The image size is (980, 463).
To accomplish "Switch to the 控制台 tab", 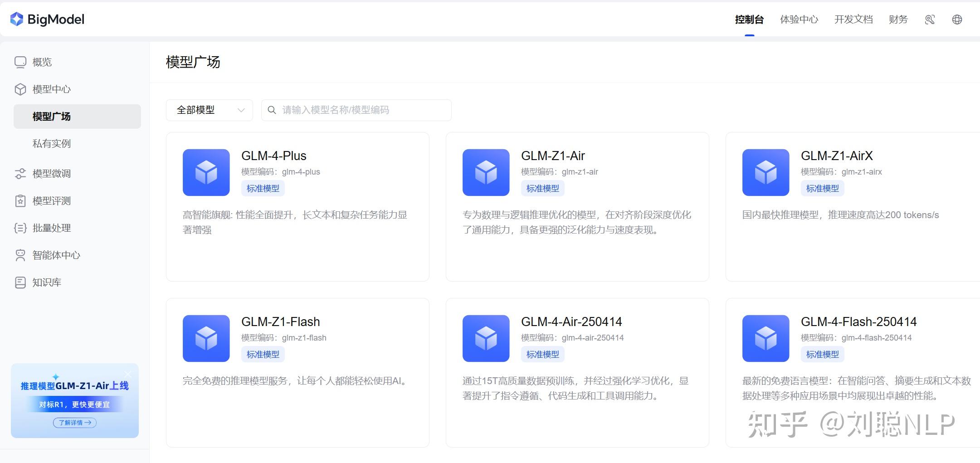I will [749, 19].
